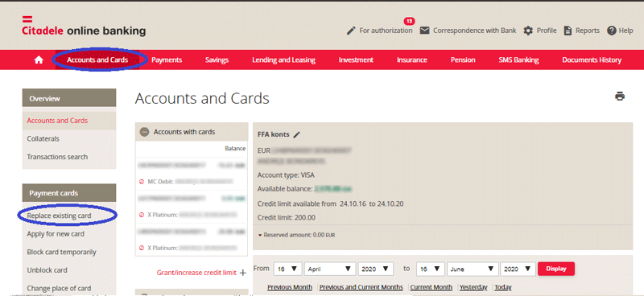The height and width of the screenshot is (296, 644).
Task: Open the Pension menu
Action: click(x=463, y=60)
